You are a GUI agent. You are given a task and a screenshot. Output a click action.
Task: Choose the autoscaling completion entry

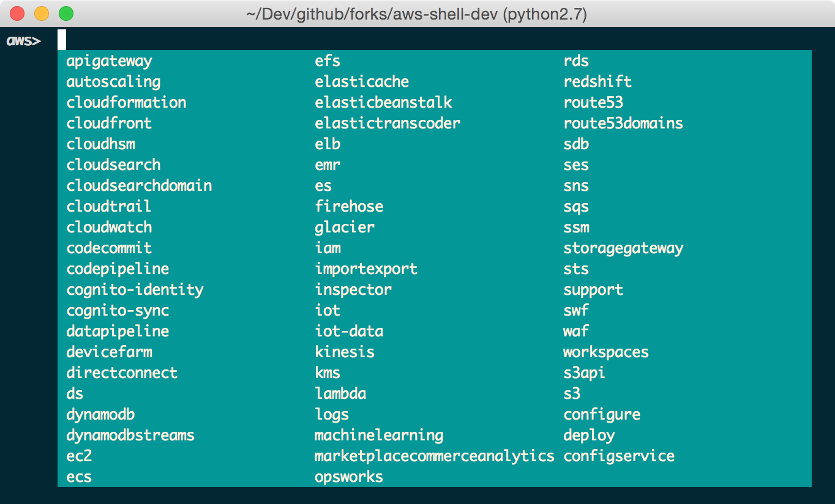click(x=113, y=82)
